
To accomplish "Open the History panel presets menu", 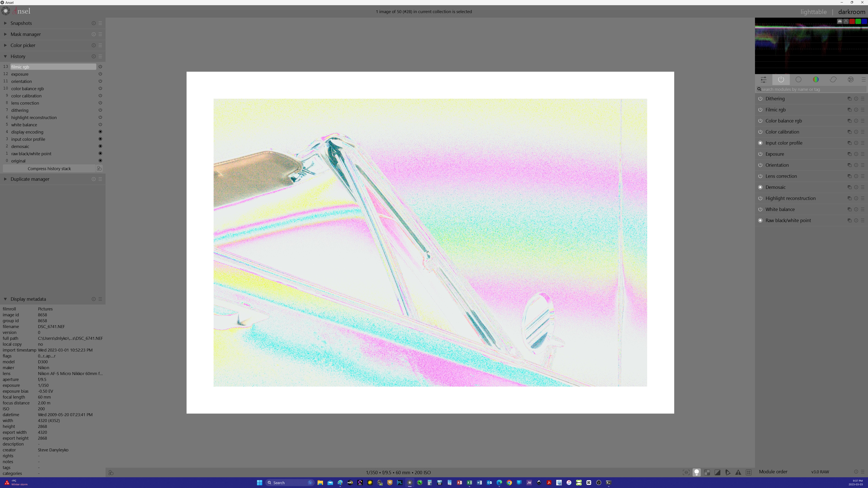I will coord(100,56).
